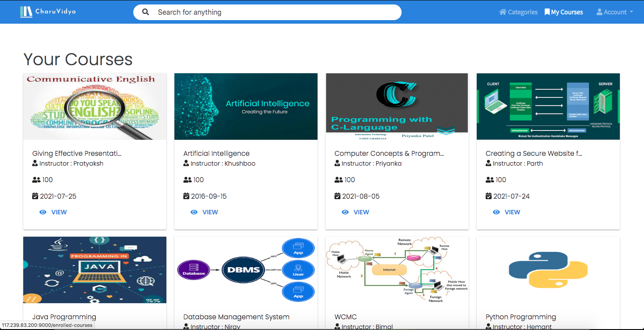Click the CharuVidya book logo icon
The width and height of the screenshot is (644, 330).
(x=26, y=12)
